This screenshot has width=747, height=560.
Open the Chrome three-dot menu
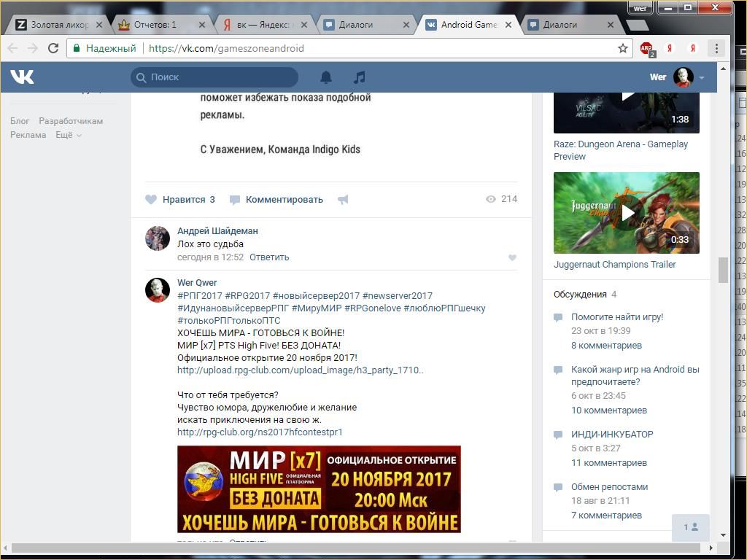coord(716,48)
